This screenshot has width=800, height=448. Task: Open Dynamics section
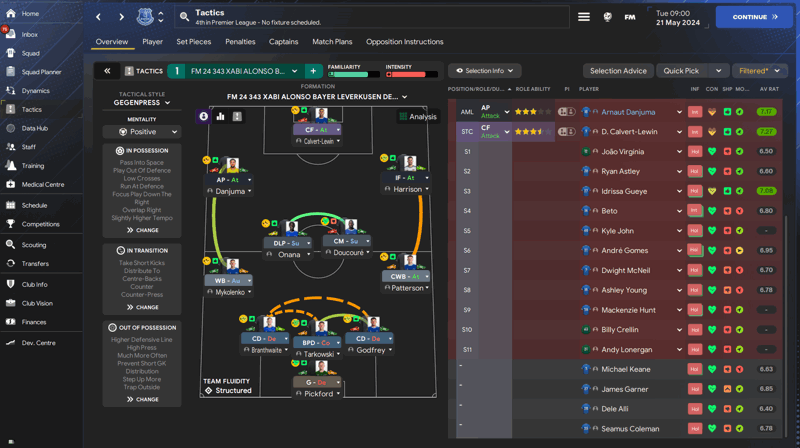(x=35, y=91)
